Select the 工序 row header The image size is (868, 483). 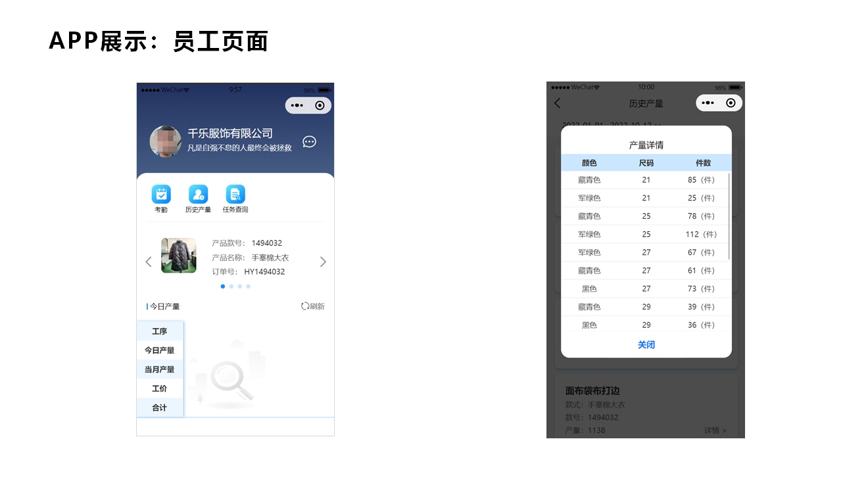click(160, 331)
